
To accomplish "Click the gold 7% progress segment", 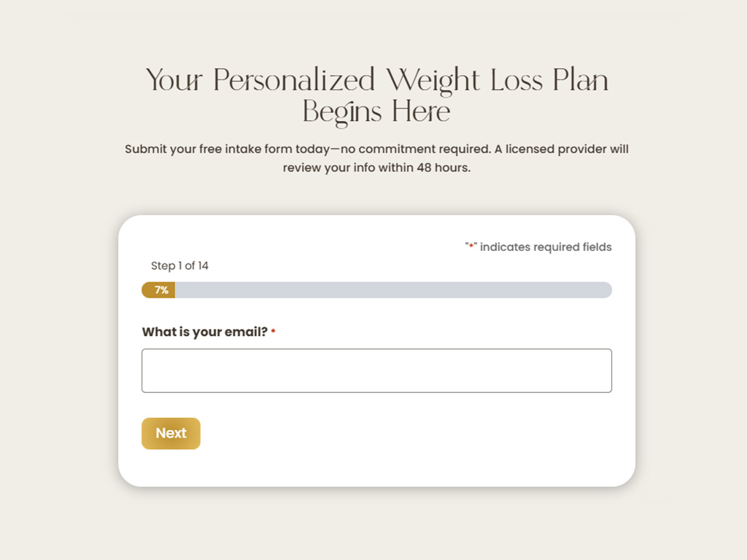I will (x=158, y=290).
